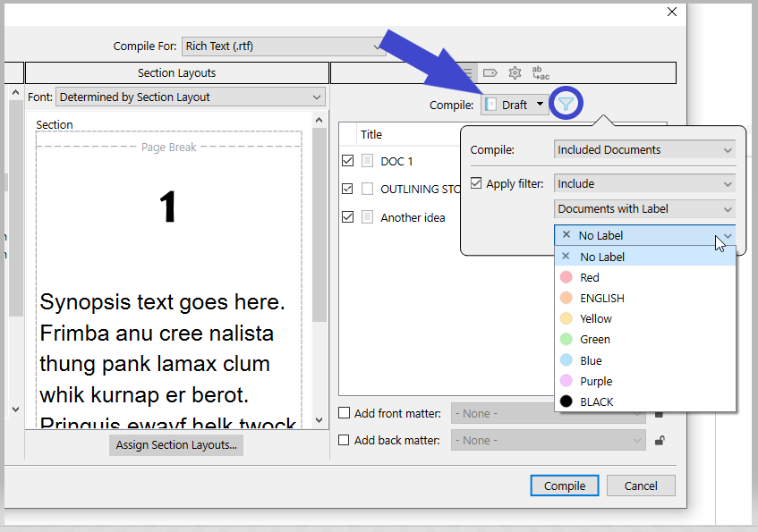
Task: Click the compile filter funnel icon
Action: click(x=566, y=105)
